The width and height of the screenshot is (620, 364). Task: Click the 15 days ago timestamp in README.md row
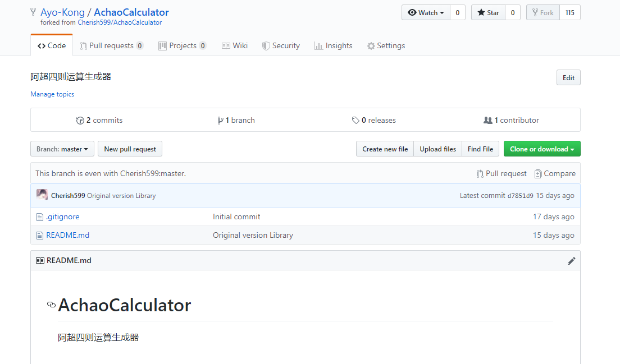[x=554, y=236]
